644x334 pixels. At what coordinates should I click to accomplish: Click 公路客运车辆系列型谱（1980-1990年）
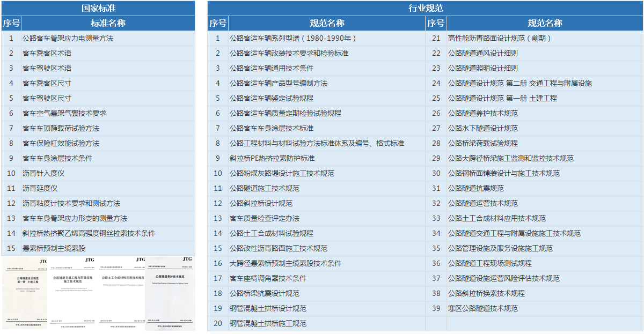pyautogui.click(x=293, y=38)
